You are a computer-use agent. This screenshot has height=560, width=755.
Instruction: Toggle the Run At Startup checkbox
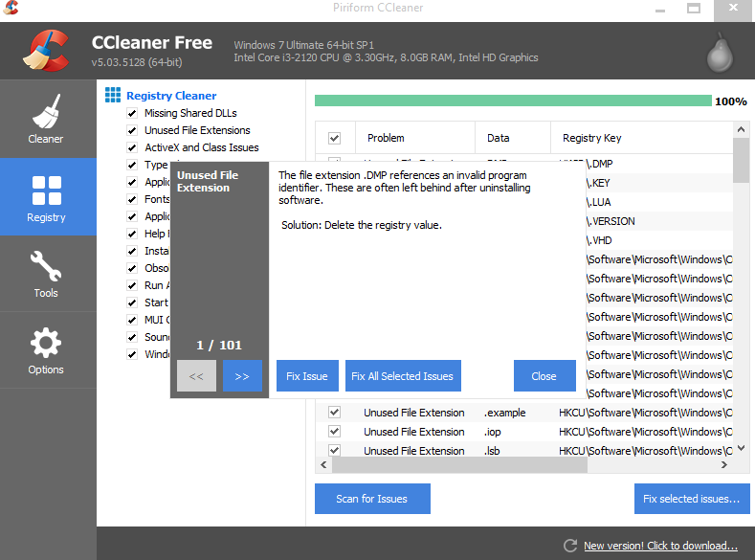tap(132, 285)
